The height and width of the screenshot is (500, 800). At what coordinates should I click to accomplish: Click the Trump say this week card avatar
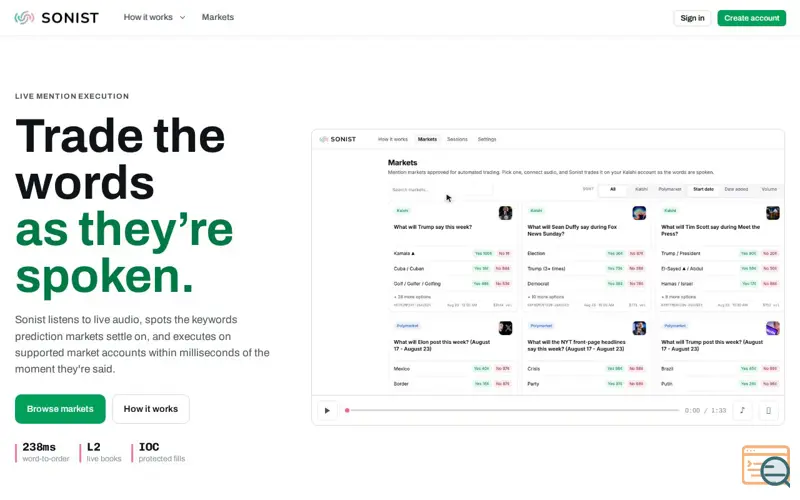[505, 213]
